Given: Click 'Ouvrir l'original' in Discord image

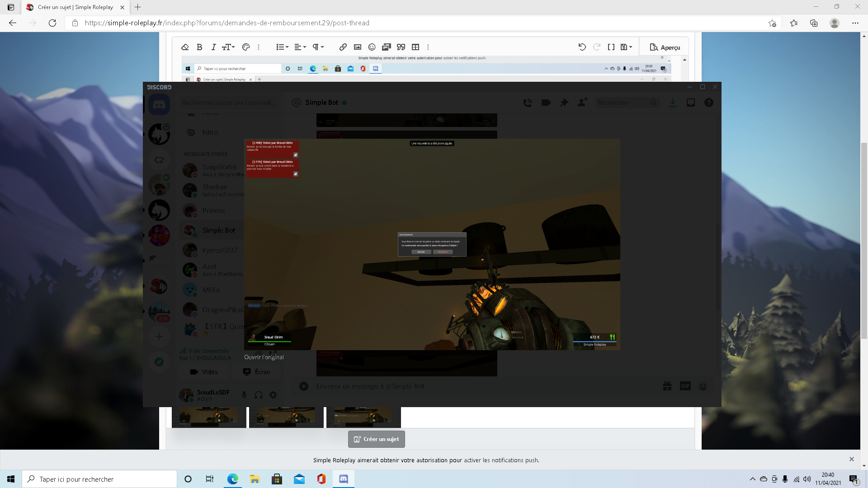Looking at the screenshot, I should point(264,357).
